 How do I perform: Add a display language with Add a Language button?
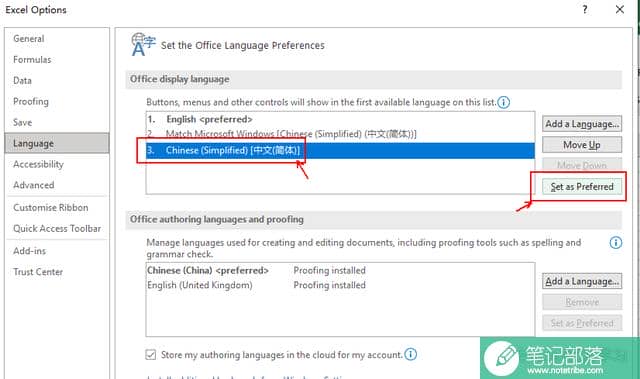click(x=582, y=124)
